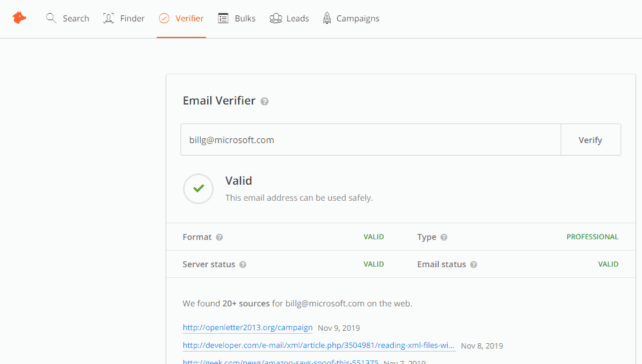Click the help icon next to Format
The width and height of the screenshot is (642, 364).
pos(219,236)
